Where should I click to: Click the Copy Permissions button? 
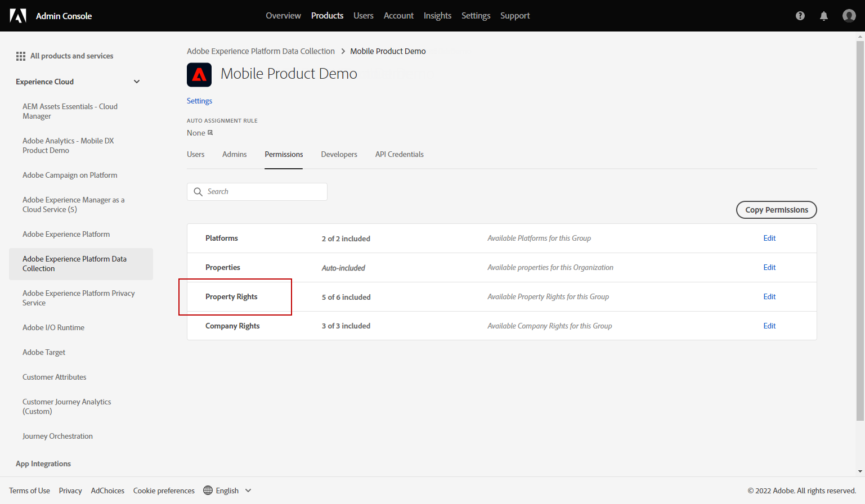point(777,210)
